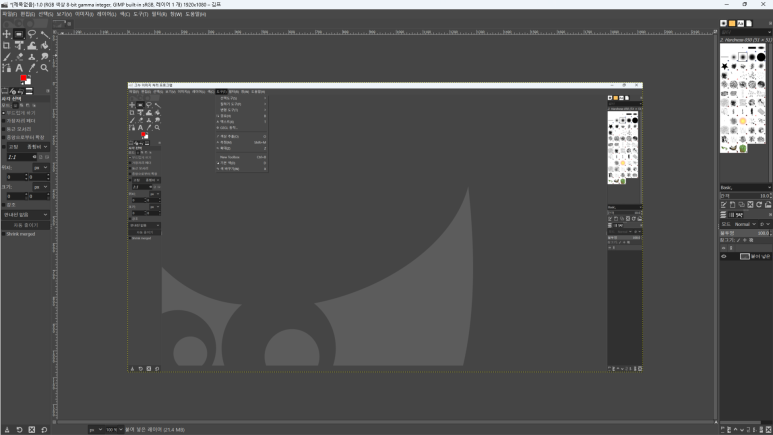Tick the 고정 checkbox
773x435 pixels.
pyautogui.click(x=4, y=147)
